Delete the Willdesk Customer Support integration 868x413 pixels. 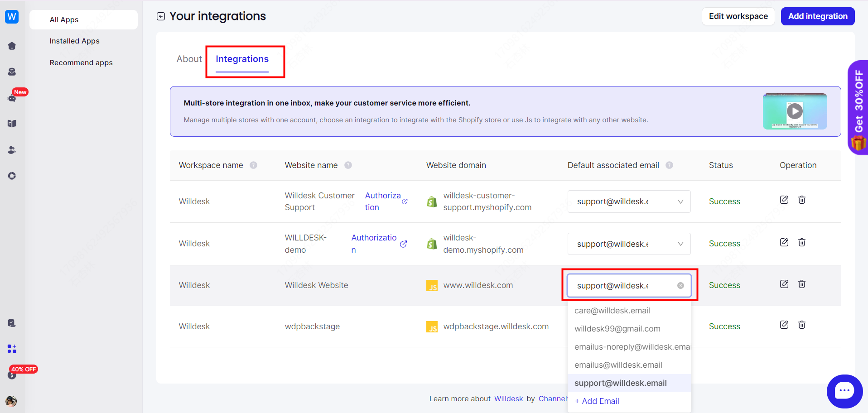[x=802, y=200]
